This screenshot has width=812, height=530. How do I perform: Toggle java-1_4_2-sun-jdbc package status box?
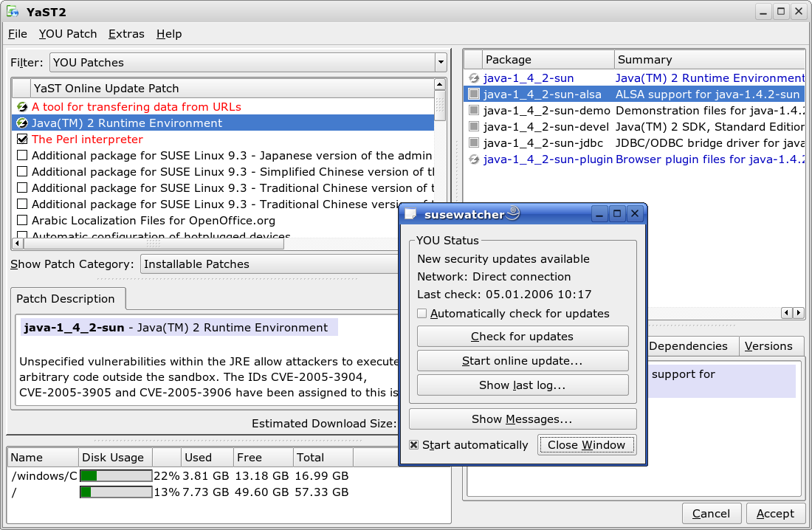click(474, 143)
